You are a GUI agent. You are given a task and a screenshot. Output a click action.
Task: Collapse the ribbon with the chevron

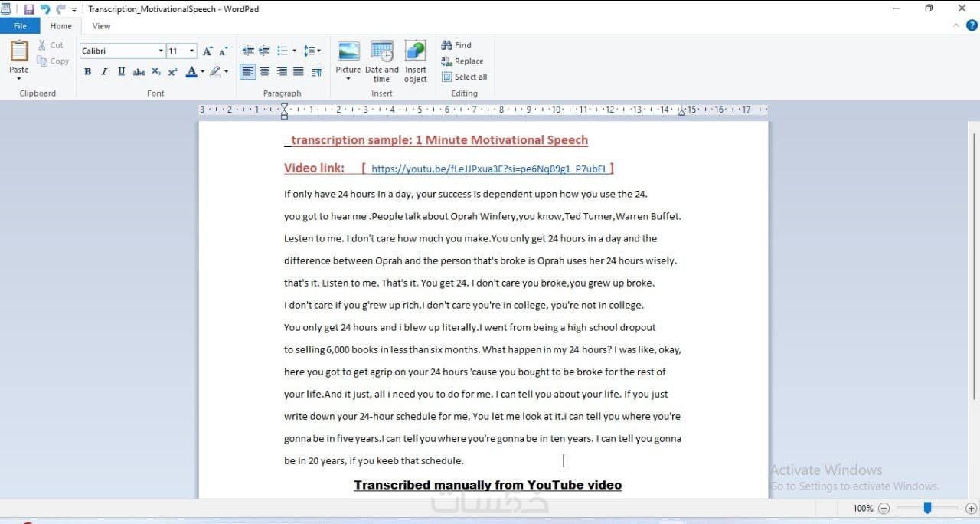click(956, 25)
